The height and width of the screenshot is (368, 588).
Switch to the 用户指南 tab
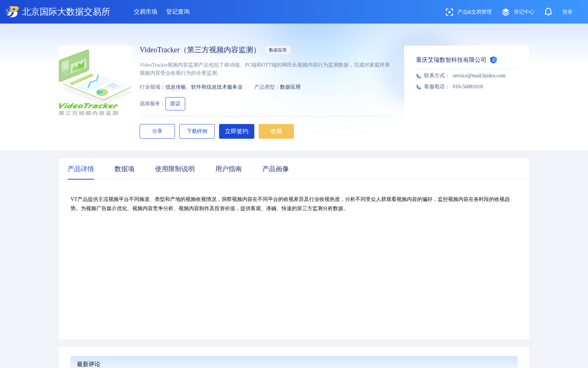pyautogui.click(x=229, y=169)
